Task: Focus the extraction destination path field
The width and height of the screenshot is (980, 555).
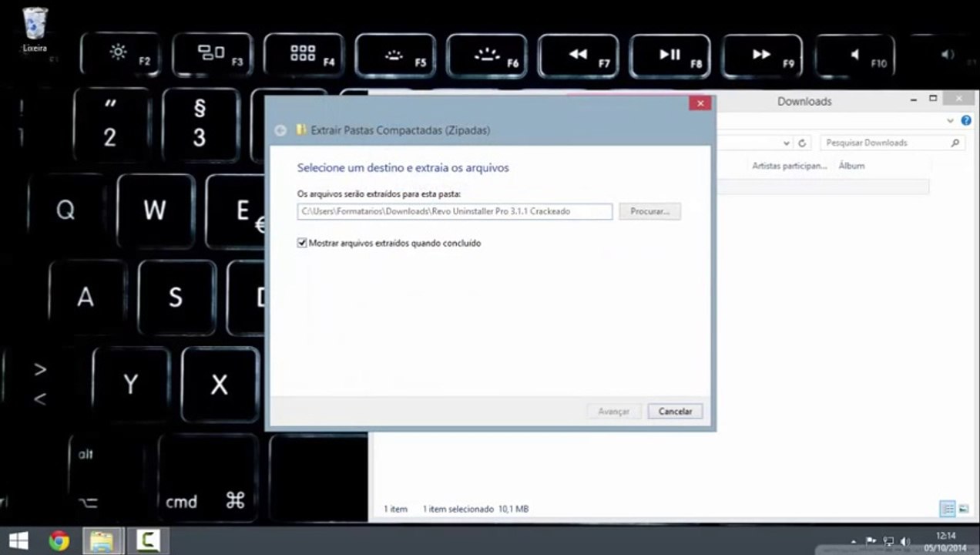Action: [455, 211]
